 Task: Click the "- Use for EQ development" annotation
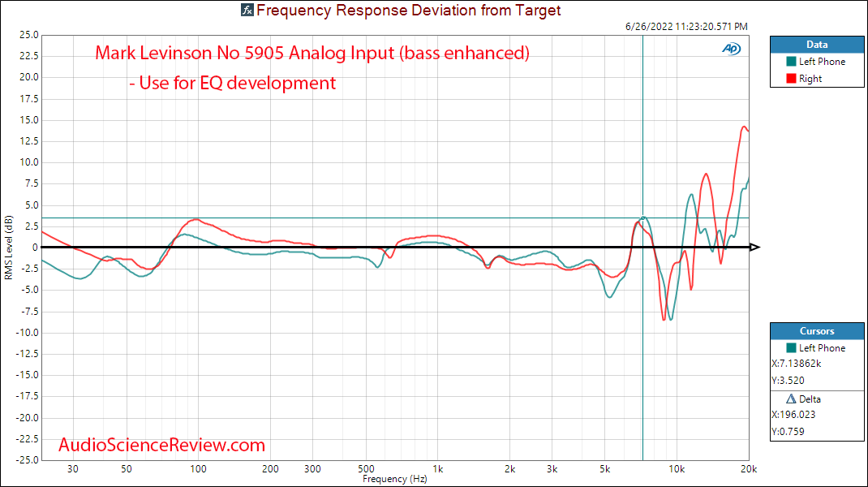click(x=233, y=83)
